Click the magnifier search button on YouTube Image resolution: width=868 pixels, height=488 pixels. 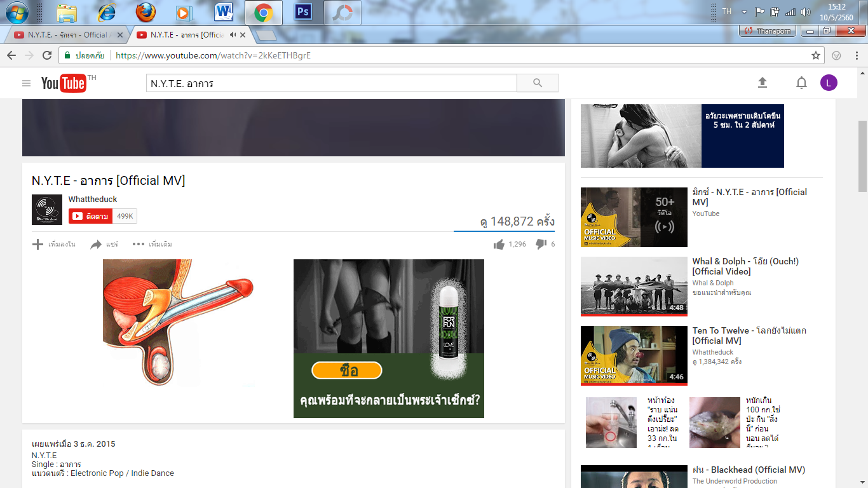pos(538,83)
